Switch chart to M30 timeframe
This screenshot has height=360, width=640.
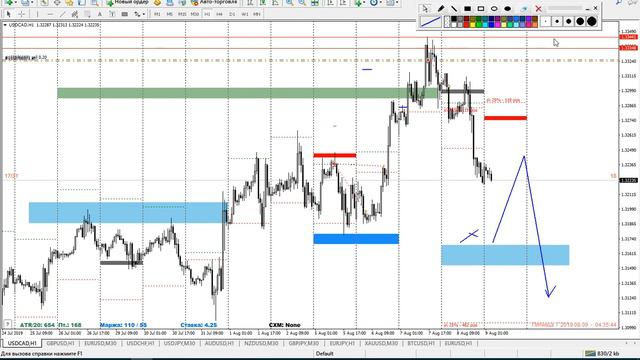coord(195,14)
